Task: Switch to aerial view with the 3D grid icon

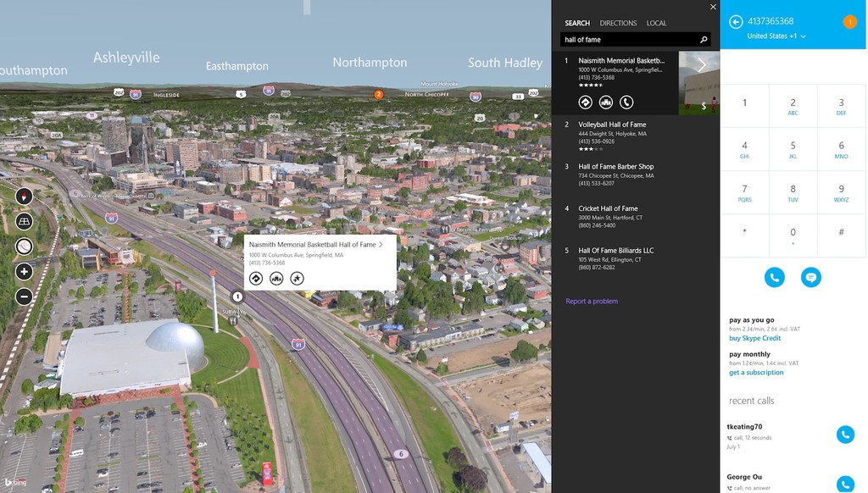Action: click(24, 221)
